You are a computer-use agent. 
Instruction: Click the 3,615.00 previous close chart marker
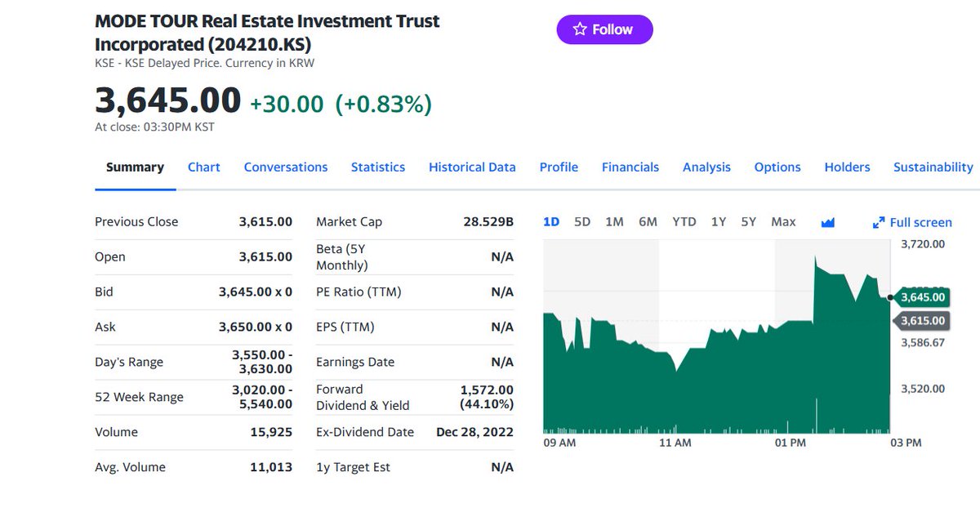[x=922, y=321]
